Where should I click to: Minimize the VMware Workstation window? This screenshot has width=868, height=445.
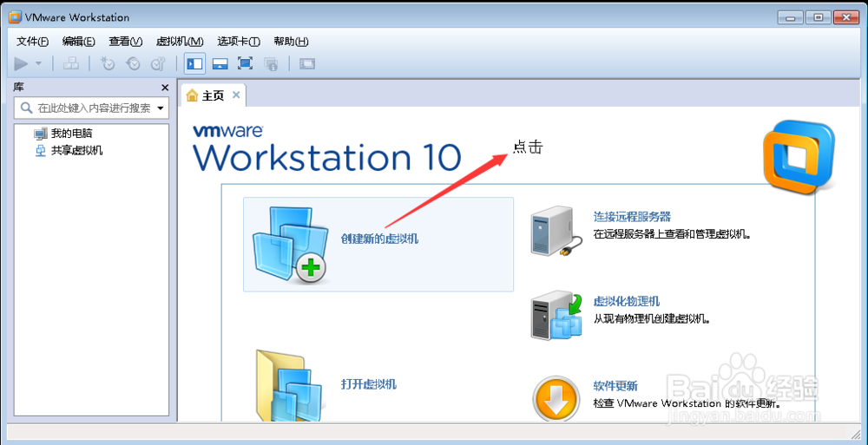pos(789,17)
